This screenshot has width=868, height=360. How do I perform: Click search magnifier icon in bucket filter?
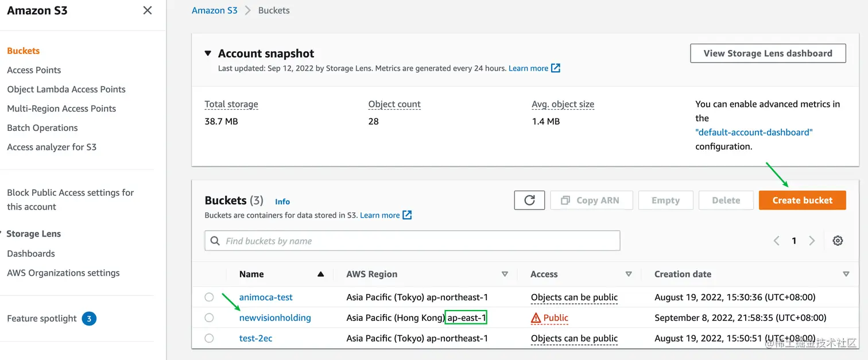(215, 241)
